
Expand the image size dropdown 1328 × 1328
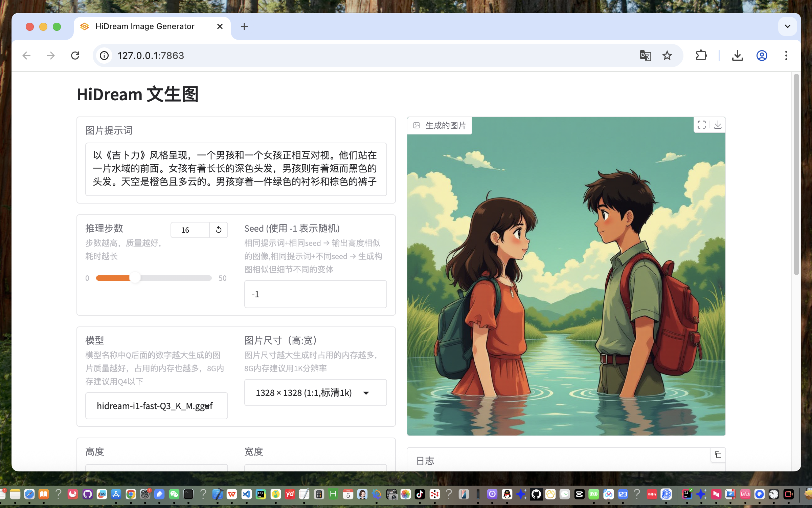(315, 393)
